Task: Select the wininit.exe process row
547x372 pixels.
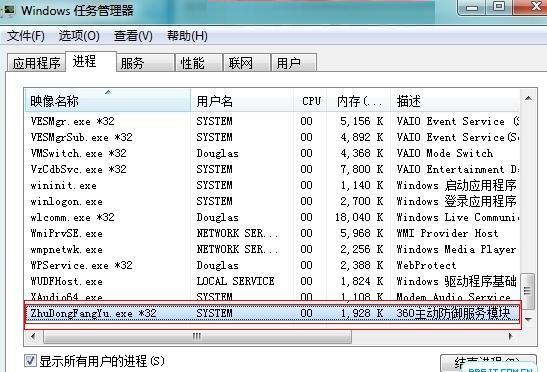Action: pos(272,185)
